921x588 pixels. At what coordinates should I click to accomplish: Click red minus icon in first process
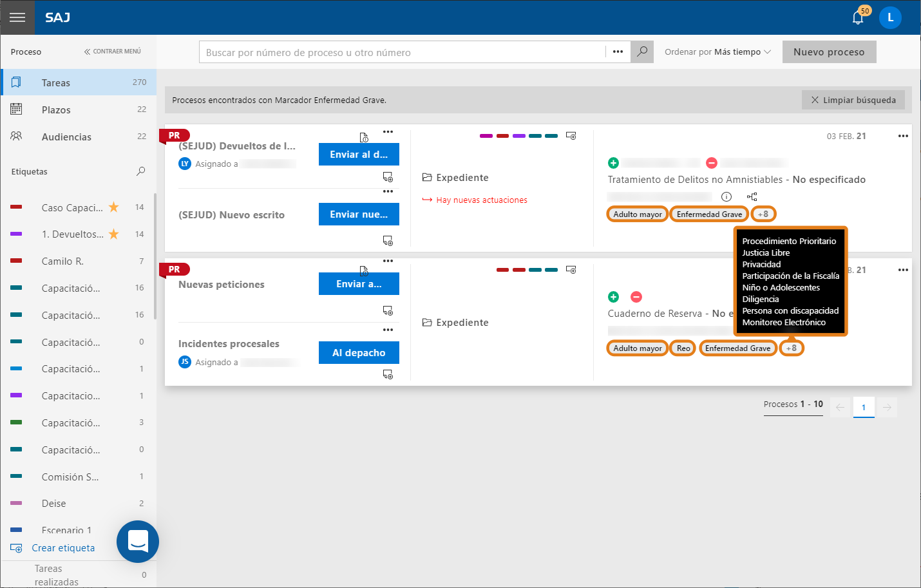point(712,163)
